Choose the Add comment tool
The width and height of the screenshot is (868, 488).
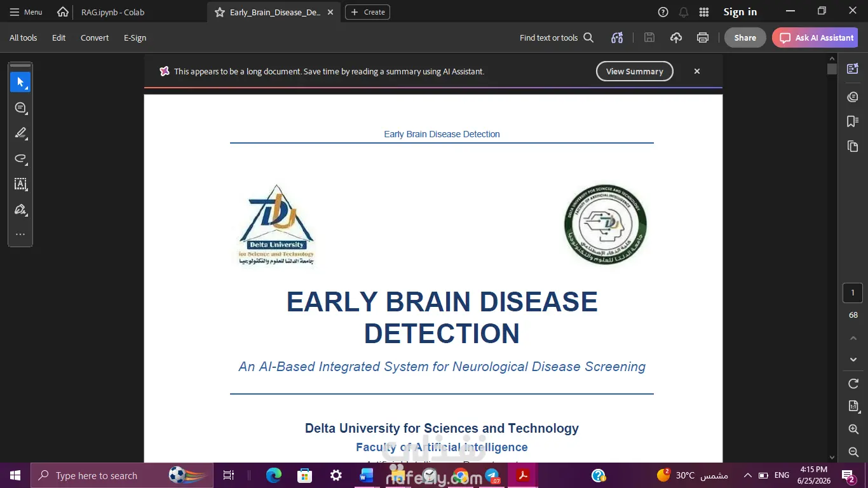coord(20,107)
